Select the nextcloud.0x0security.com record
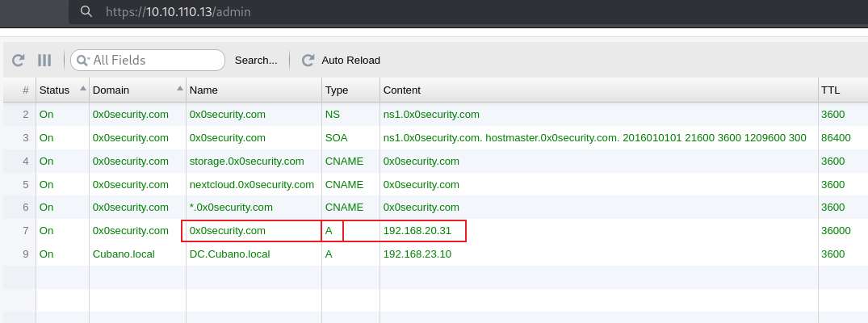This screenshot has width=868, height=323. click(x=251, y=184)
